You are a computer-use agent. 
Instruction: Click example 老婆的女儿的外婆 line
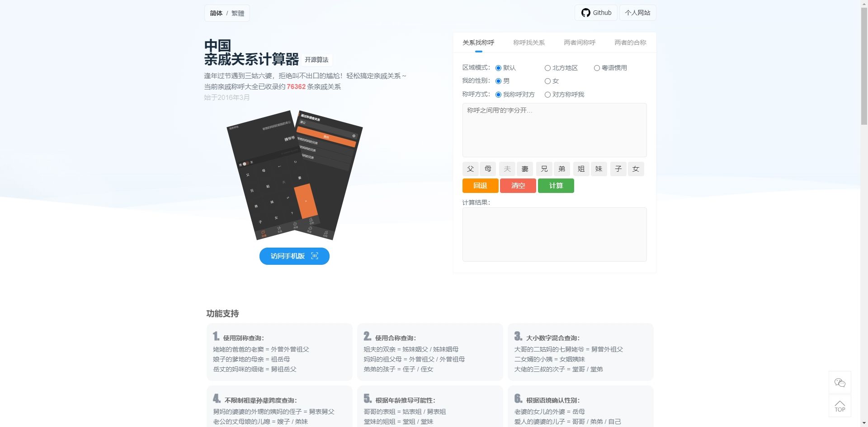(x=549, y=412)
